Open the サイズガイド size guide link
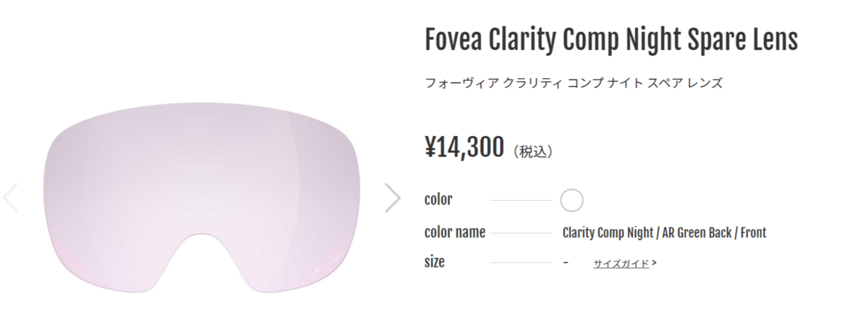The image size is (868, 310). pos(621,264)
